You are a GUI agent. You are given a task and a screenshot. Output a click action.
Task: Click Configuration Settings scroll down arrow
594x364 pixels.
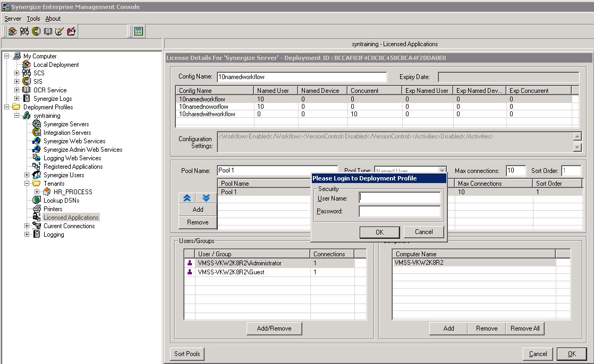point(578,147)
